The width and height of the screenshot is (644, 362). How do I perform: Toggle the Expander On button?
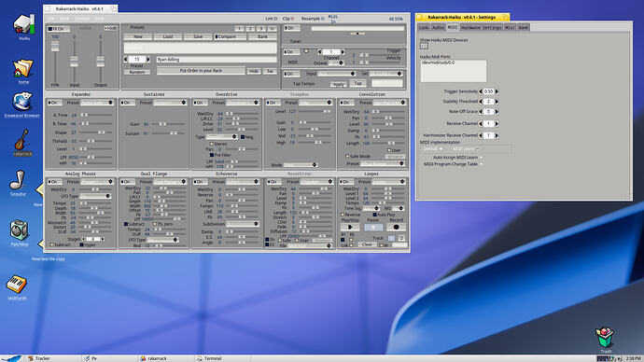point(55,103)
